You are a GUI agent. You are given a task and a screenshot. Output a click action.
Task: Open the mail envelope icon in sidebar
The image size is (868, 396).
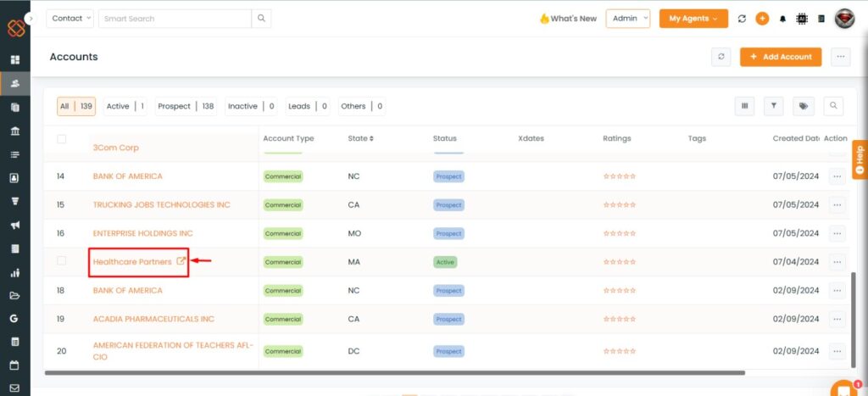(15, 388)
